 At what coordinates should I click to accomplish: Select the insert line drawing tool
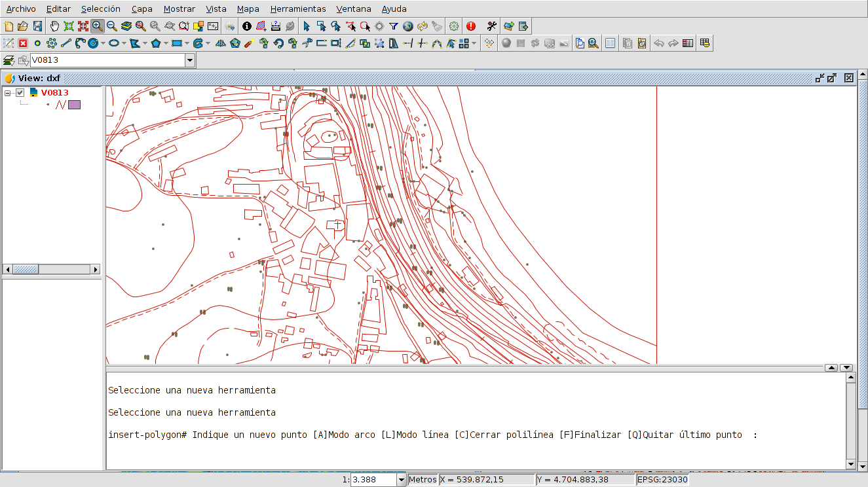coord(66,44)
